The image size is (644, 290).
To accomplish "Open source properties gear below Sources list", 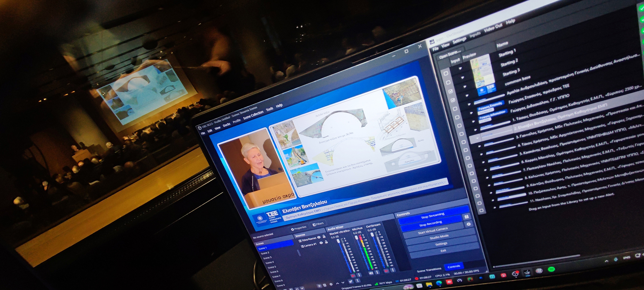I will pos(331,284).
